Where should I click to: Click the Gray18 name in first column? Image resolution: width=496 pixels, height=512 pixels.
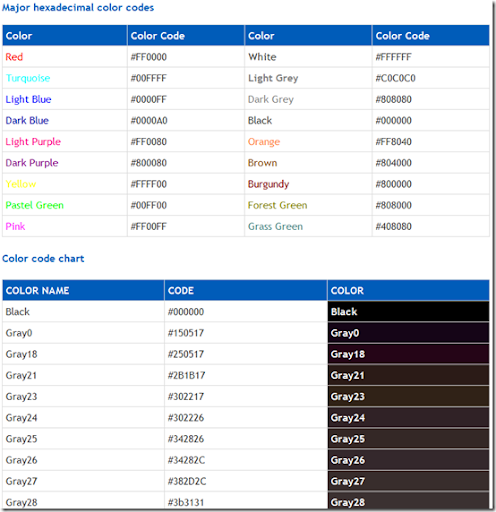click(21, 354)
